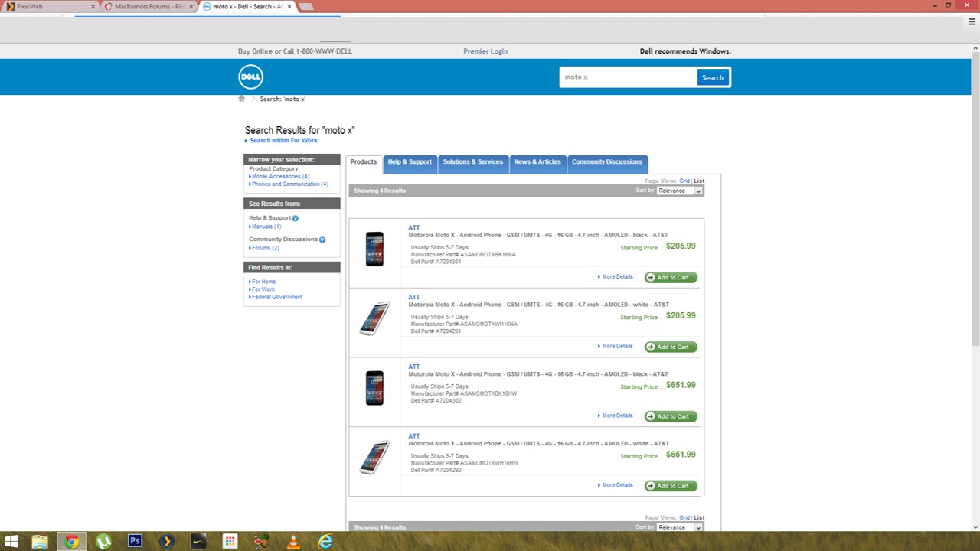
Task: Switch the bottom page view to Grid
Action: point(684,518)
